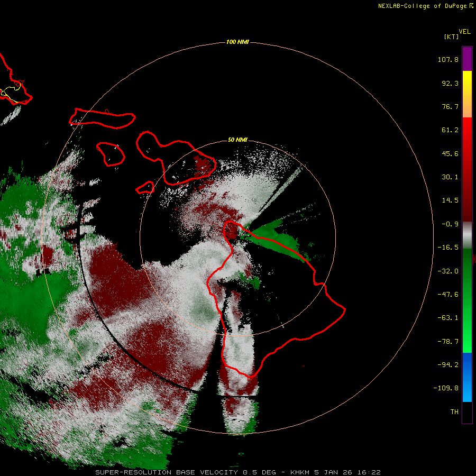Click the 100 NMI range ring label

(237, 42)
